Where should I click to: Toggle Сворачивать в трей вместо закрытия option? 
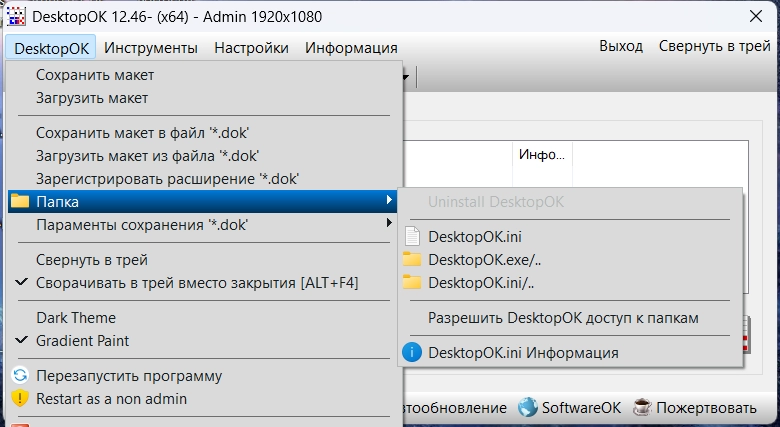196,283
